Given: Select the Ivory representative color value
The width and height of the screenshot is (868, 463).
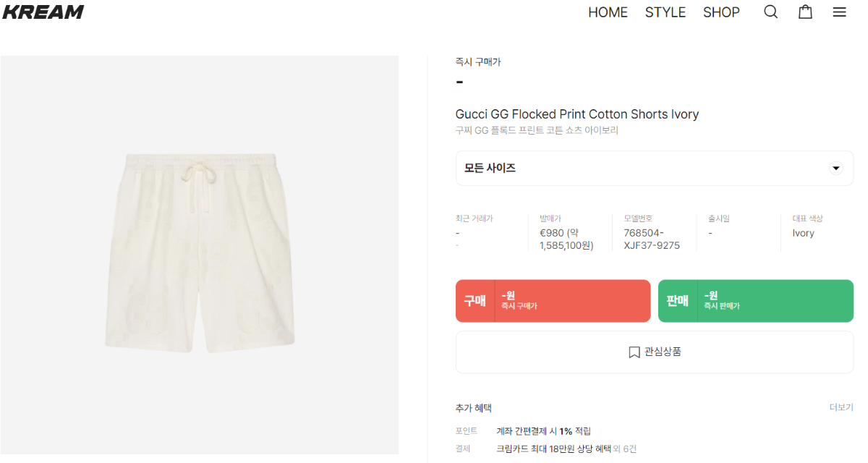Looking at the screenshot, I should [803, 233].
